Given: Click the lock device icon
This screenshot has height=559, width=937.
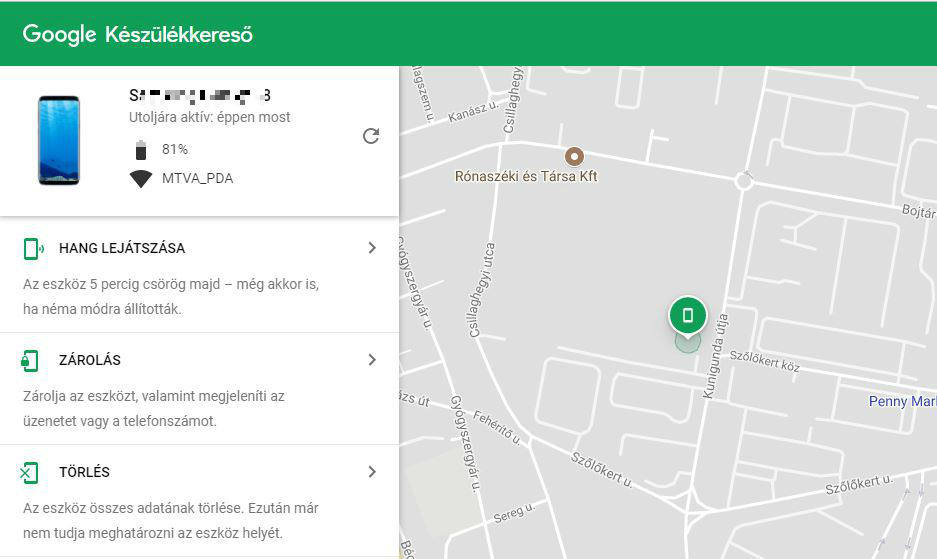Looking at the screenshot, I should click(31, 361).
